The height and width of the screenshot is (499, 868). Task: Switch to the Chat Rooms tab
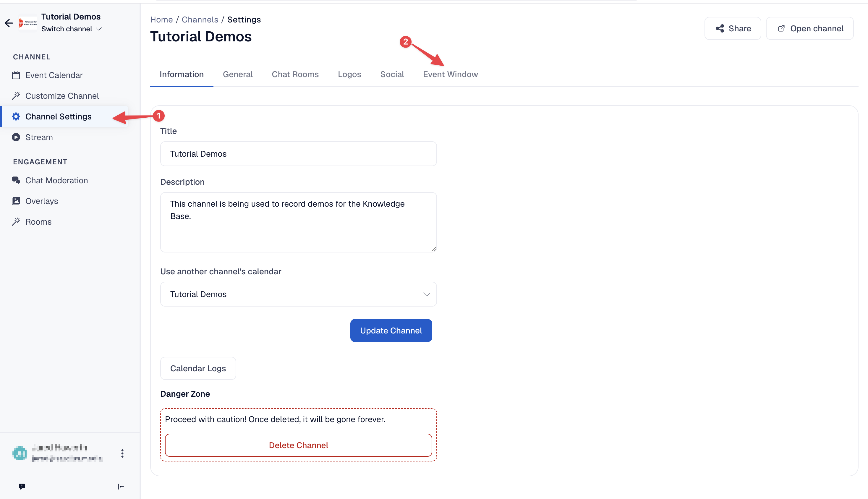(x=295, y=74)
